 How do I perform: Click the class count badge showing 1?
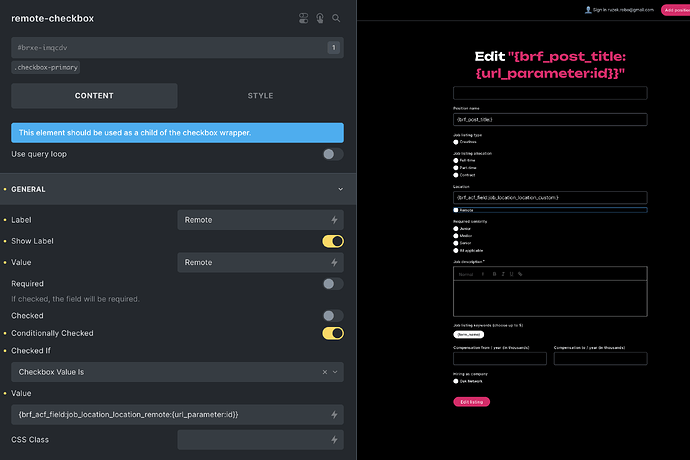(x=334, y=48)
